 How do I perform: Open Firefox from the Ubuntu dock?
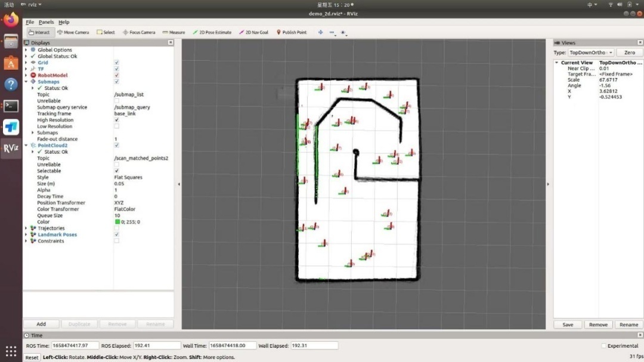[x=11, y=20]
